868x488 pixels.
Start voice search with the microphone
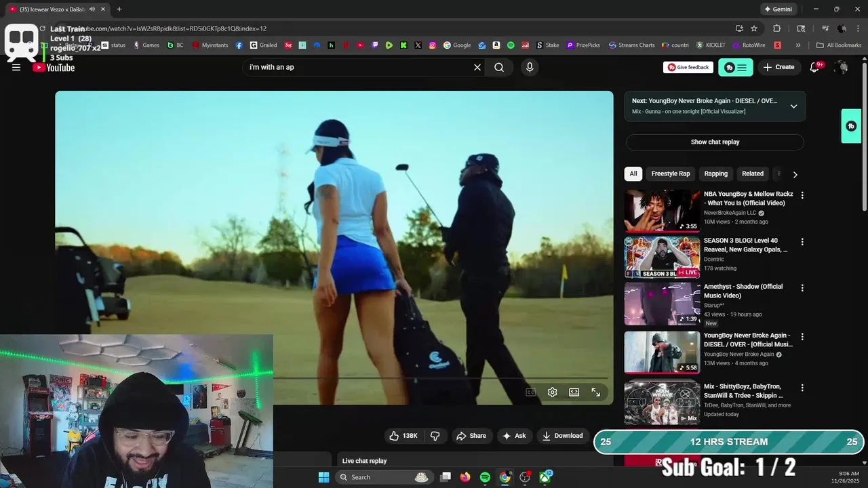point(530,67)
